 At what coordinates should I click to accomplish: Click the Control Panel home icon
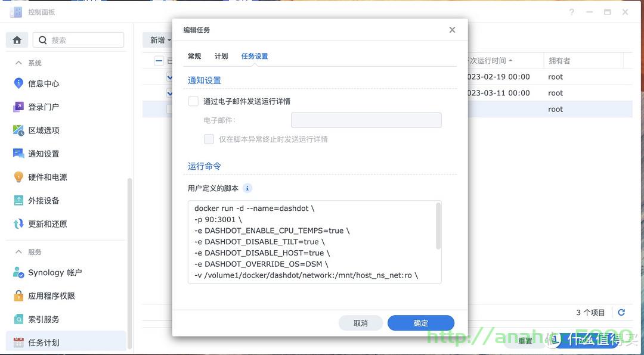17,41
